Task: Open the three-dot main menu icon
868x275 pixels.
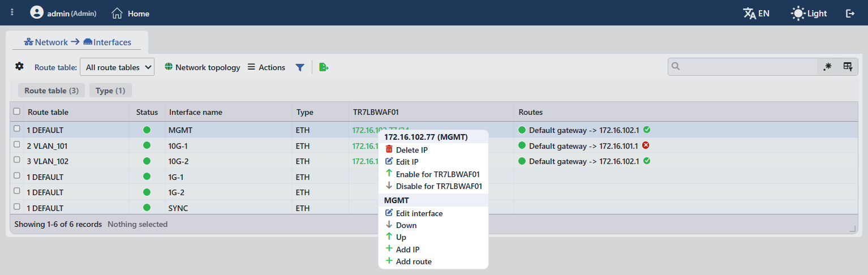Action: coord(12,12)
